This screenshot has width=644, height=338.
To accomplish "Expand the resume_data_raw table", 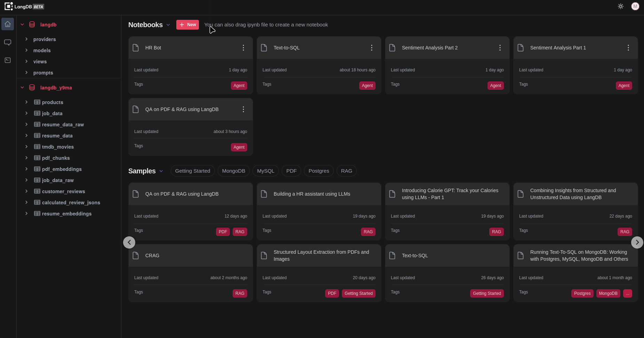I will coord(26,124).
